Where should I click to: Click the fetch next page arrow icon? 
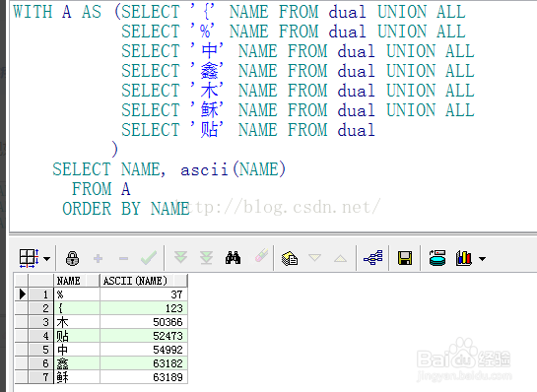[x=180, y=257]
